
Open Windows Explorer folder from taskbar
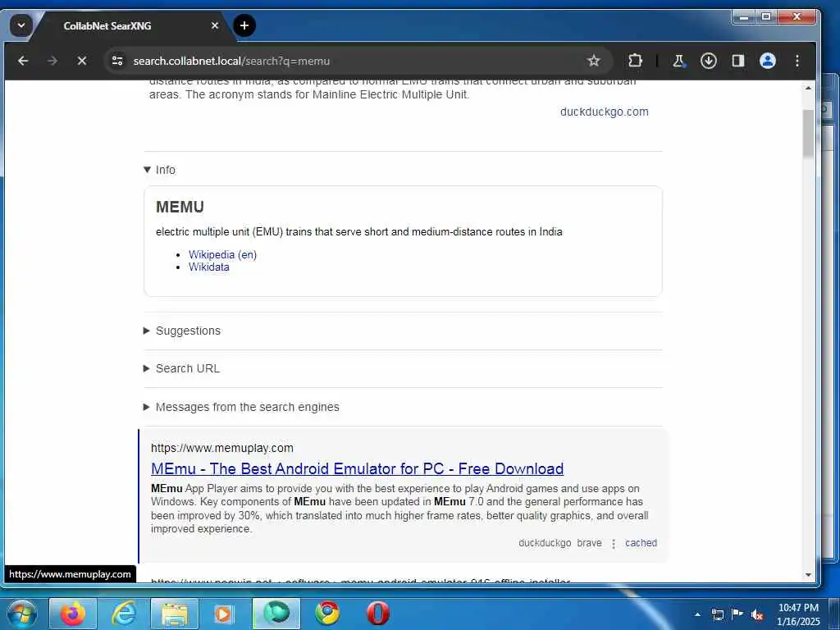(x=175, y=614)
